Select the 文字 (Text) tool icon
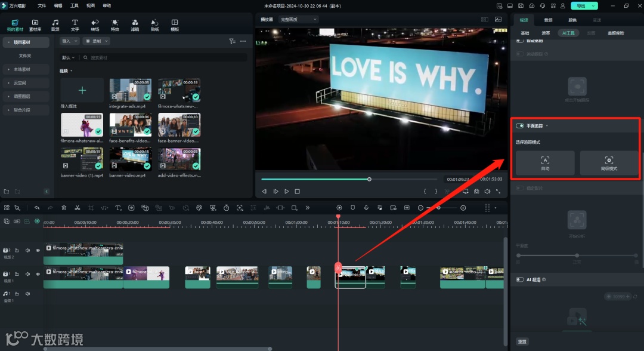The width and height of the screenshot is (644, 351). (x=75, y=24)
